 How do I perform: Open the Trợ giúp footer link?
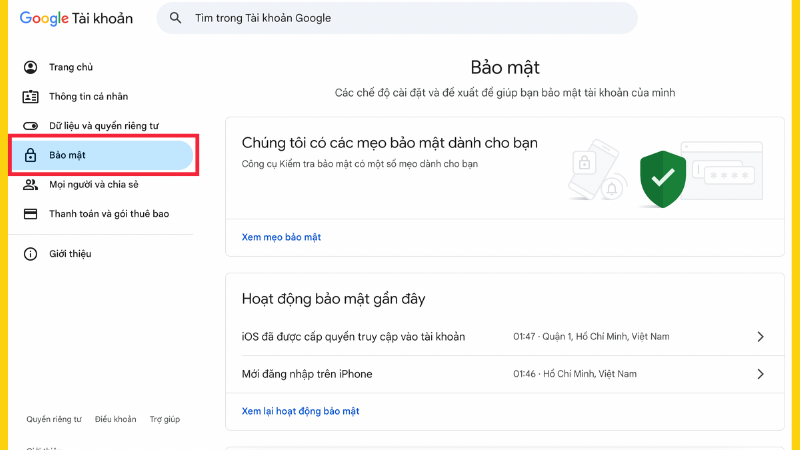click(165, 419)
